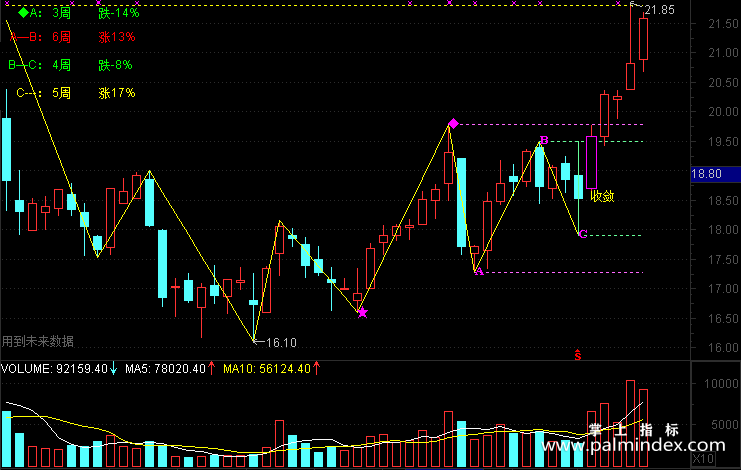Click the 涨13% legend value
Image resolution: width=741 pixels, height=470 pixels.
pyautogui.click(x=117, y=37)
